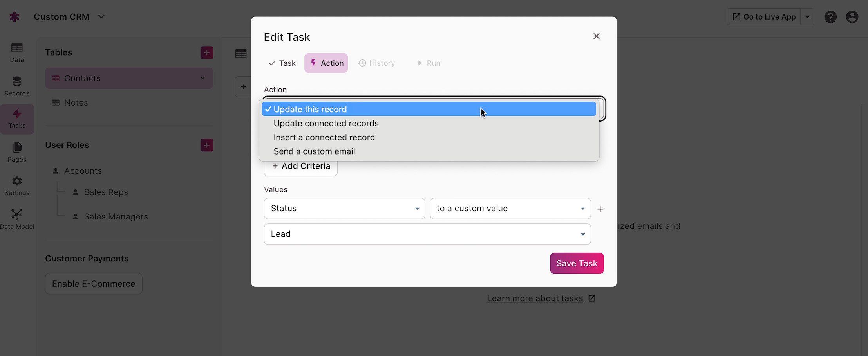Screen dimensions: 868x356
Task: Open the Pages section icon
Action: [x=17, y=147]
